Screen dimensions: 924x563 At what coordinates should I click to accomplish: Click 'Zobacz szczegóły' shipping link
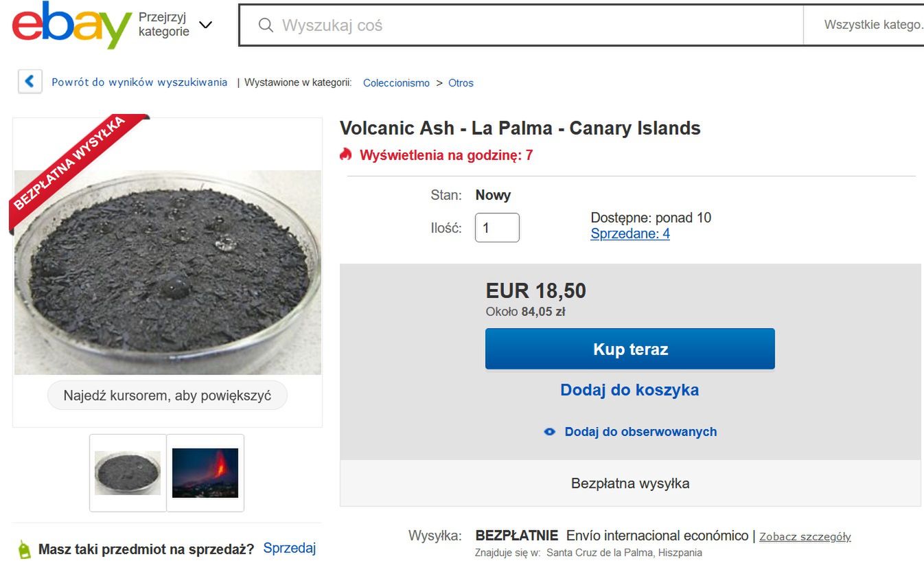(x=805, y=536)
